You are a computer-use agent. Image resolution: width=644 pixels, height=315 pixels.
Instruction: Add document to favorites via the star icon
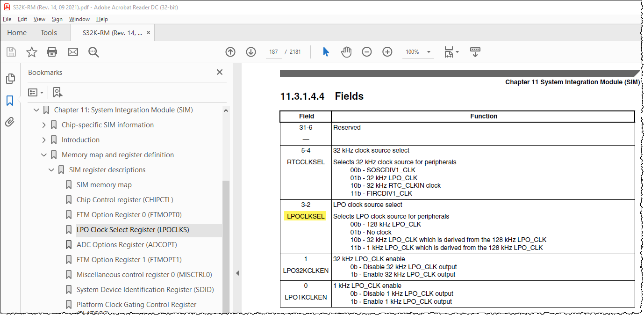coord(31,52)
